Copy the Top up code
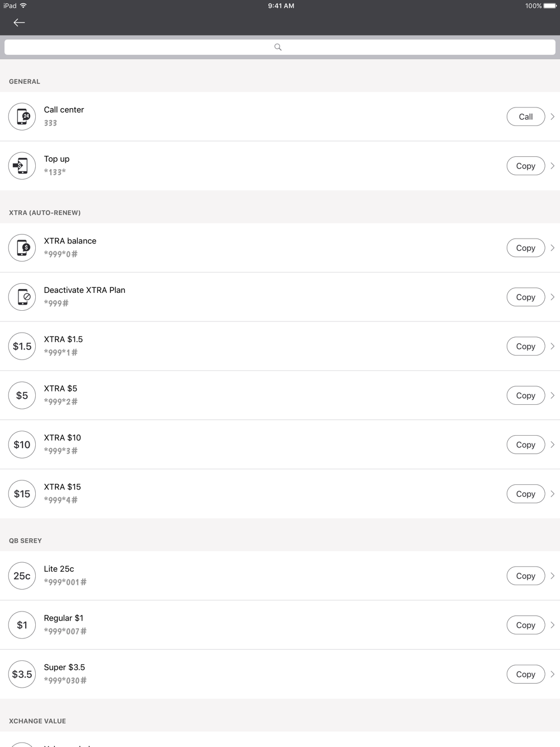Viewport: 560px width, 747px height. point(525,166)
